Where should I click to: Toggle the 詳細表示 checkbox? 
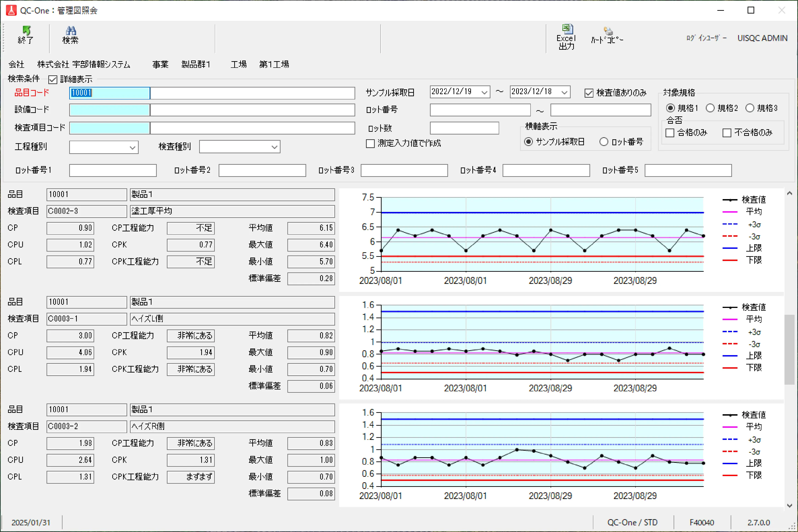click(52, 80)
